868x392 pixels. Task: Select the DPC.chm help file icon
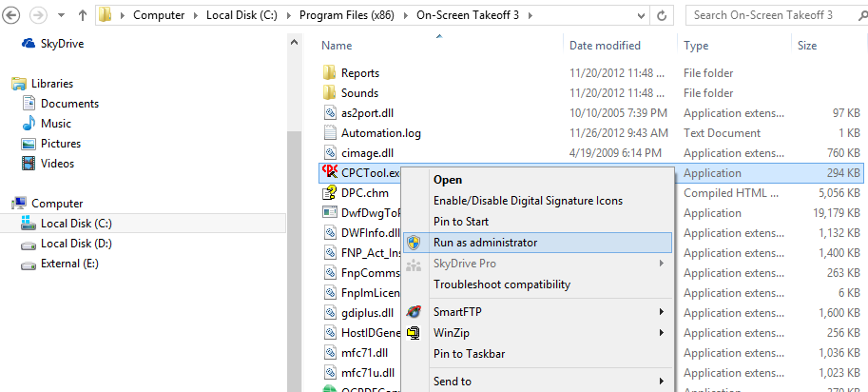330,193
